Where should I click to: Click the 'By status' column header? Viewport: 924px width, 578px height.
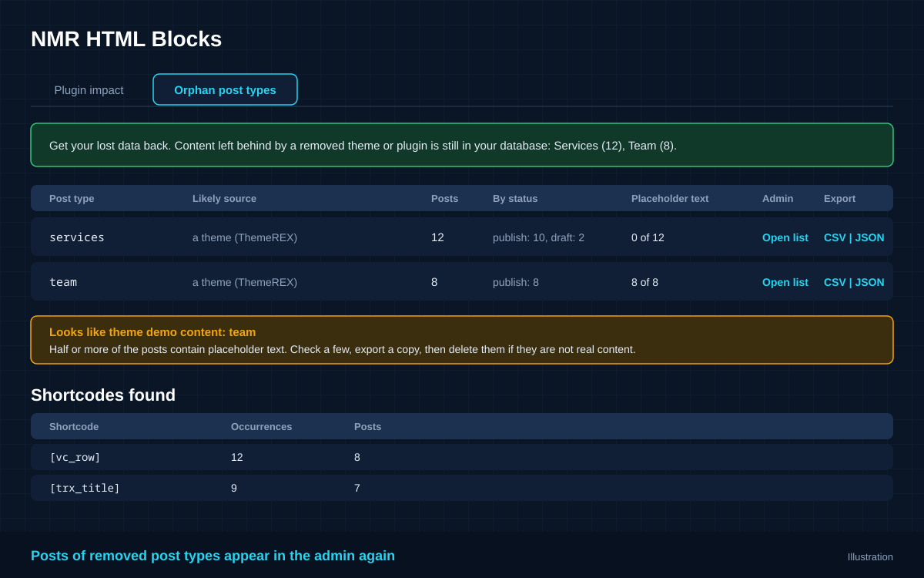click(515, 198)
